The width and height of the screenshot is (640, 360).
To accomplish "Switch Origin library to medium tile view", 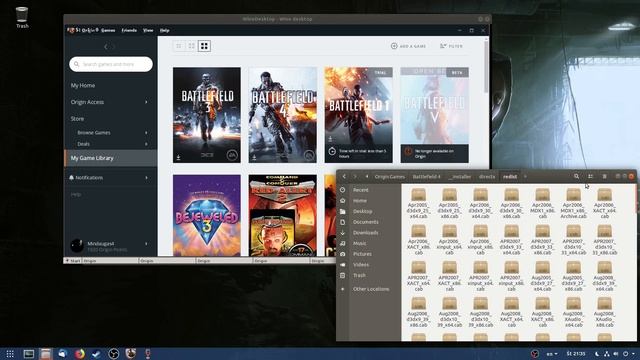I will [191, 46].
